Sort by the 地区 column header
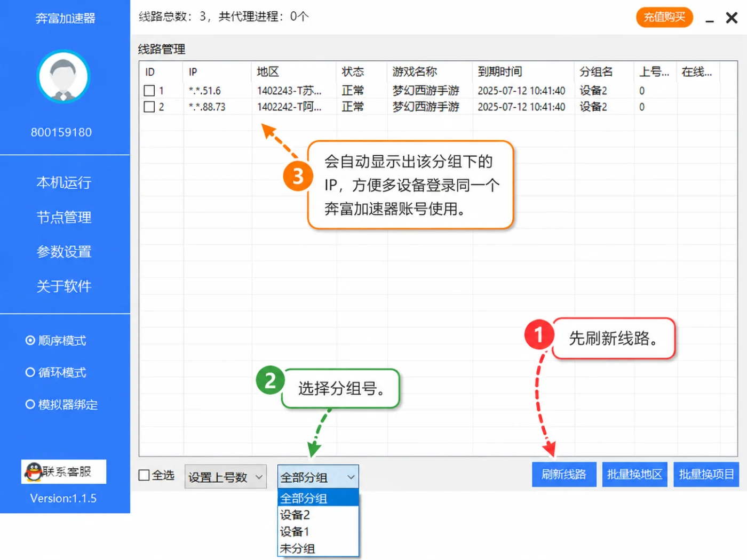The height and width of the screenshot is (560, 747). click(294, 72)
